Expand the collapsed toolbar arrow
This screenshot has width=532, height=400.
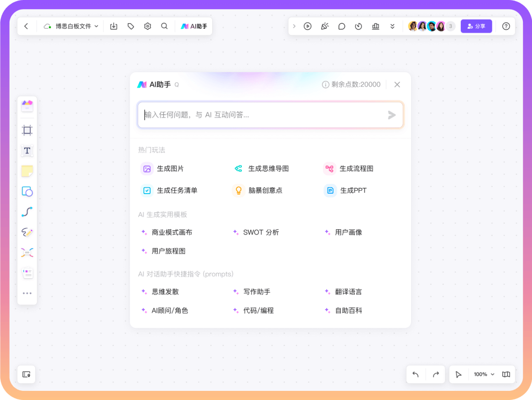(294, 26)
